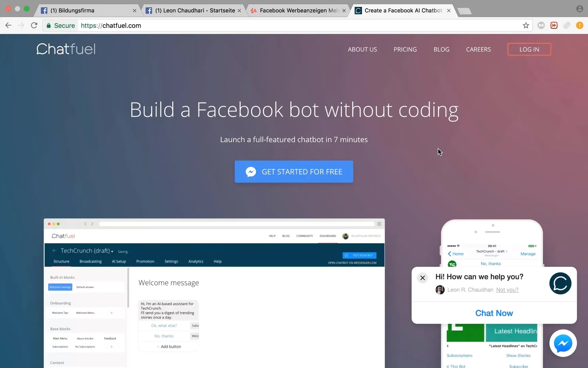The width and height of the screenshot is (588, 368).
Task: Close the Create a Facebook AI Chatbot tab
Action: click(449, 11)
